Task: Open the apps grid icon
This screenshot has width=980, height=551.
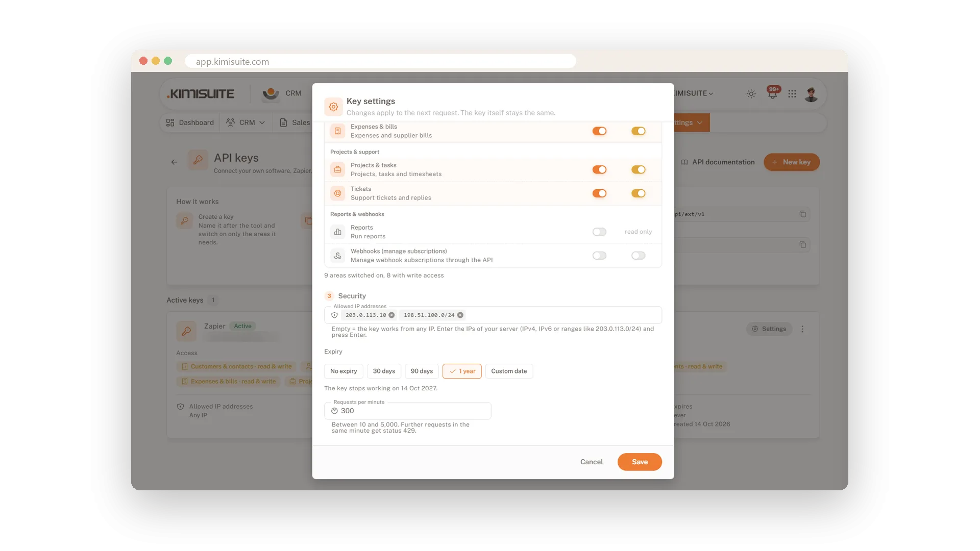Action: click(792, 94)
